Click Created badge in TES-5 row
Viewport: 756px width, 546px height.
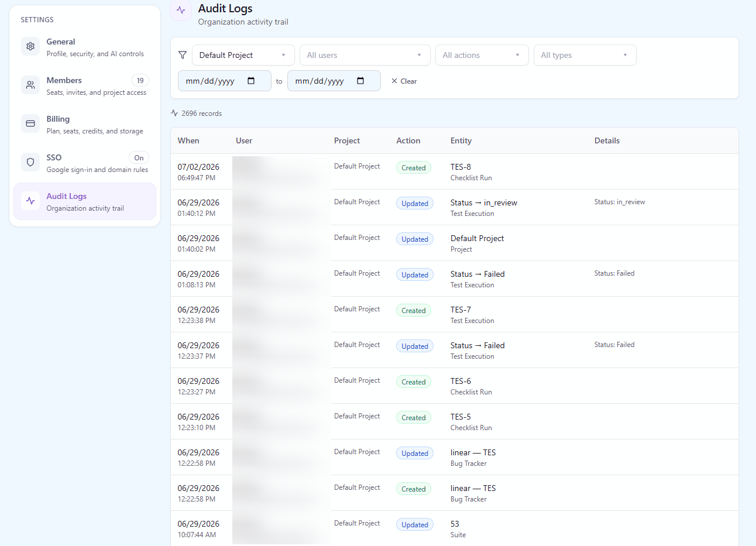coord(414,417)
